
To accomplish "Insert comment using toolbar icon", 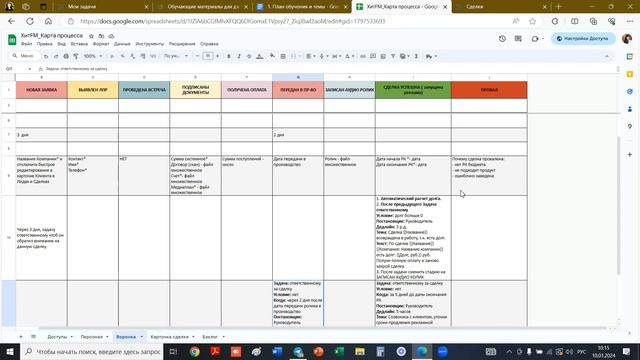I will coord(373,56).
